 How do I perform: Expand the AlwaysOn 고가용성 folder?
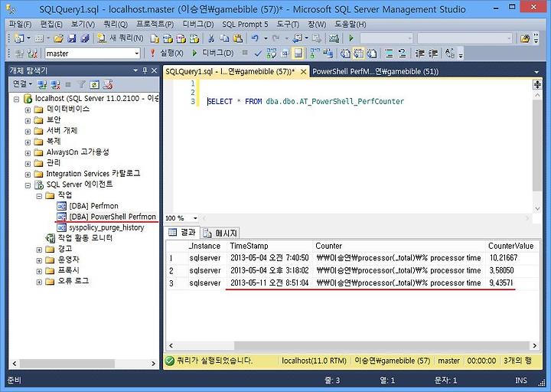point(28,153)
